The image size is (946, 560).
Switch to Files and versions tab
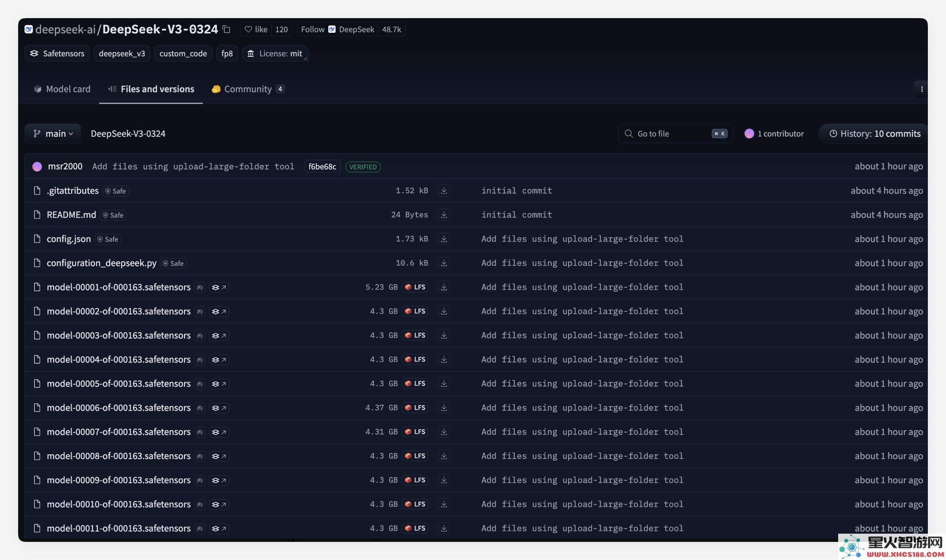(x=151, y=89)
